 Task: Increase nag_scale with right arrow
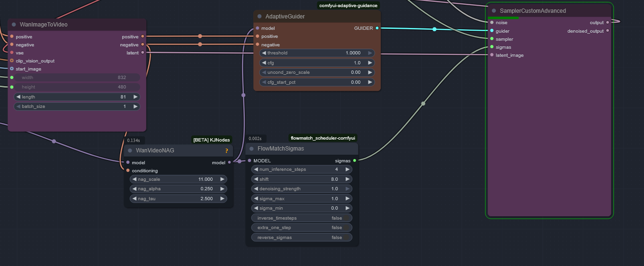pos(222,179)
